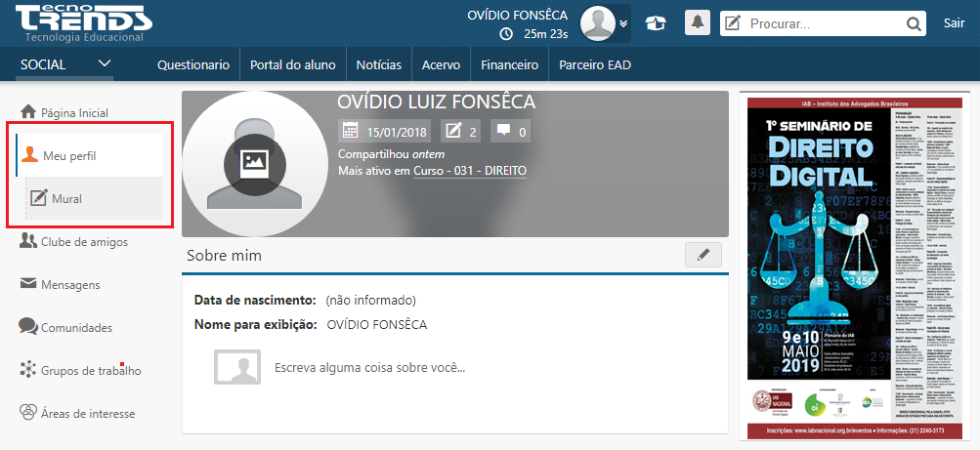
Task: Go to Página Inicial
Action: point(74,113)
